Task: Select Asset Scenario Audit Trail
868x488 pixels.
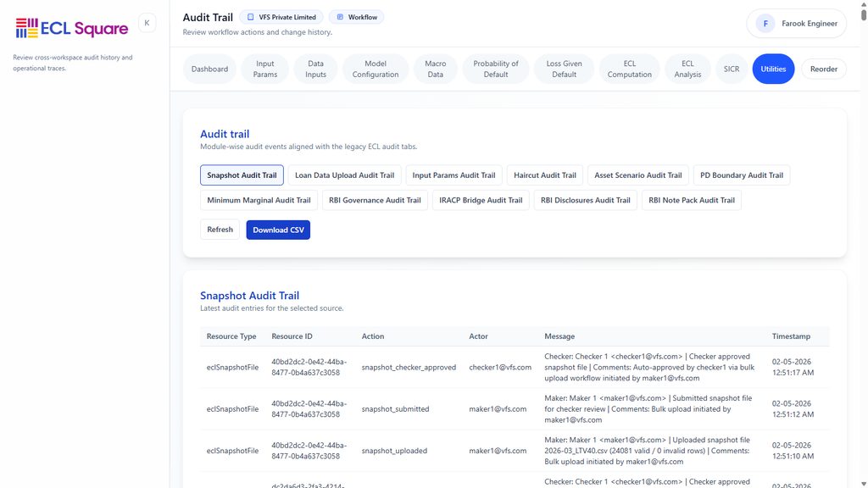Action: 638,175
